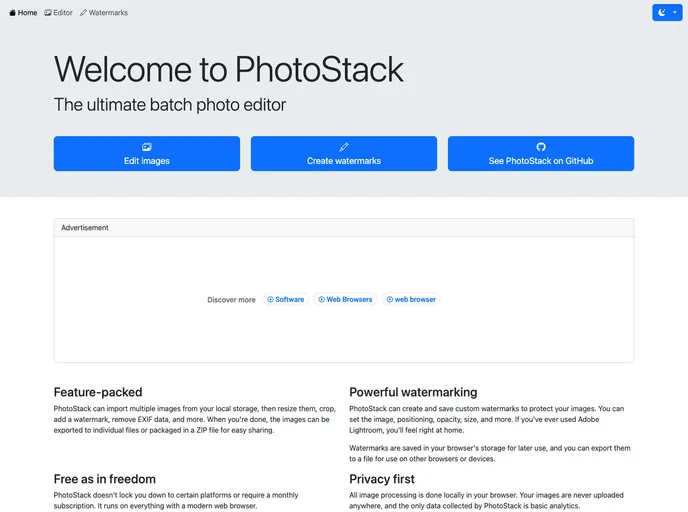The height and width of the screenshot is (512, 688).
Task: Click the GitHub logo icon
Action: 541,147
